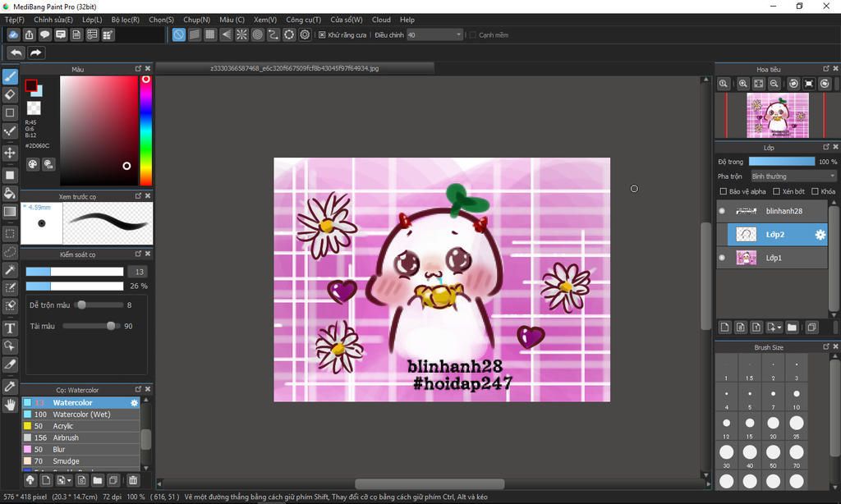The width and height of the screenshot is (841, 504).
Task: Select the Lasso selection tool
Action: click(x=10, y=251)
